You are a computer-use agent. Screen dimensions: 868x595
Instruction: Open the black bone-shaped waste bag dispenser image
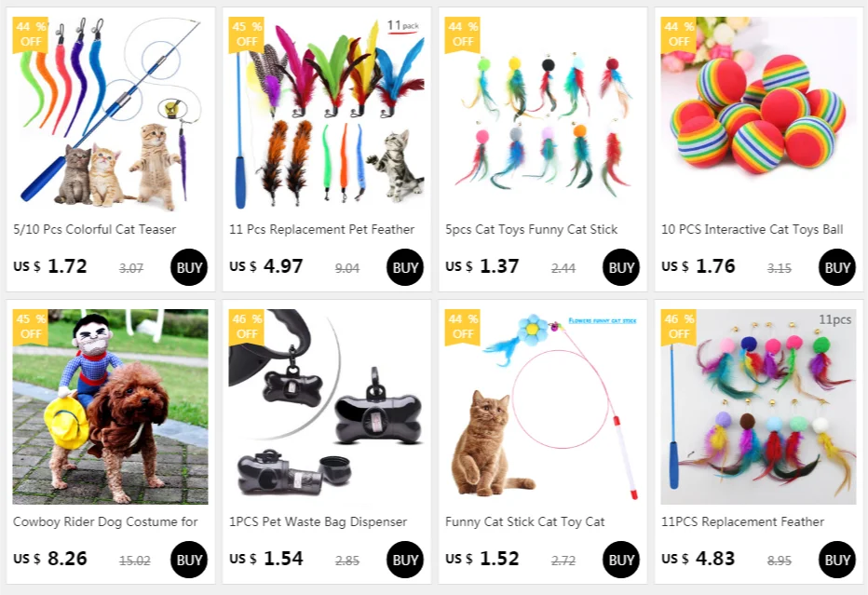pos(327,407)
